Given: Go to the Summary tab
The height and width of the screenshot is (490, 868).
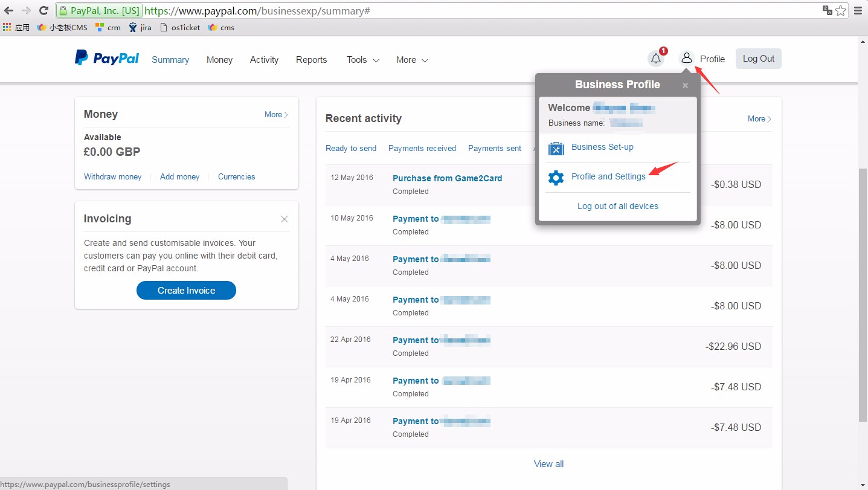Looking at the screenshot, I should click(x=170, y=60).
